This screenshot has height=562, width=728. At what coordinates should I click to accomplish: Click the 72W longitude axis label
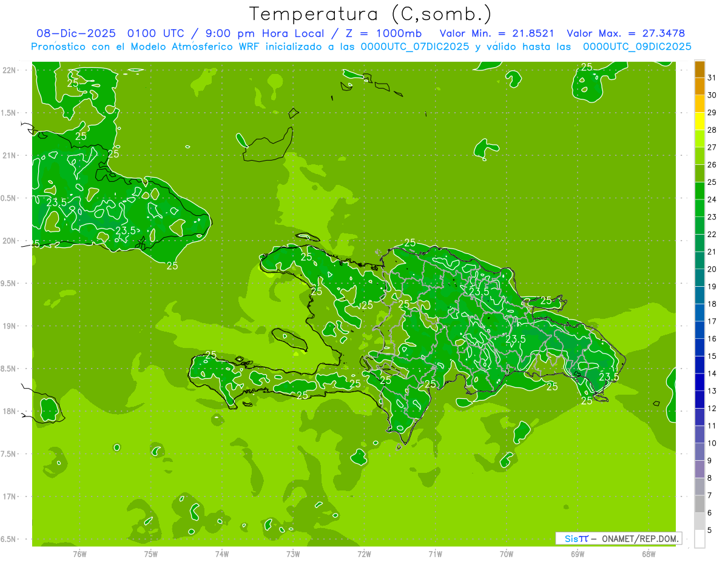[364, 554]
